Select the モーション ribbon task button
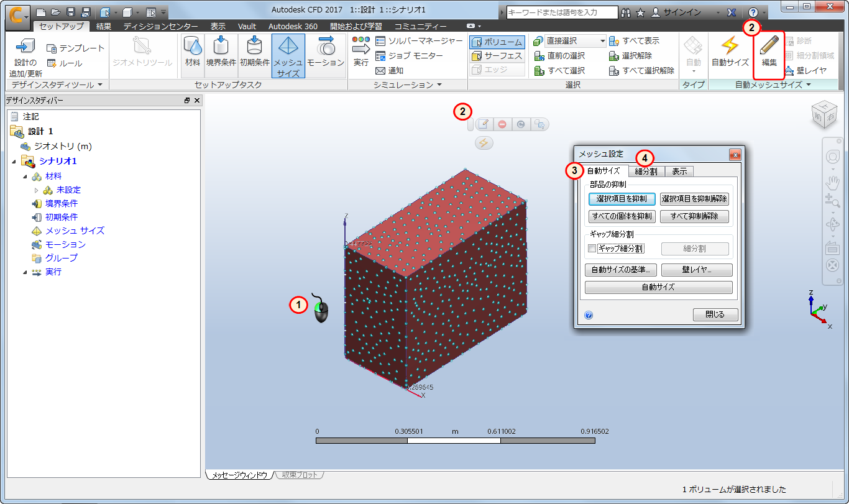The height and width of the screenshot is (504, 849). pyautogui.click(x=326, y=55)
